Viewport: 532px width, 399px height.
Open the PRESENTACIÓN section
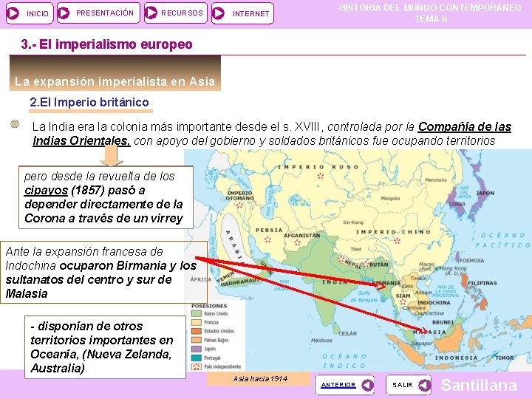click(98, 13)
